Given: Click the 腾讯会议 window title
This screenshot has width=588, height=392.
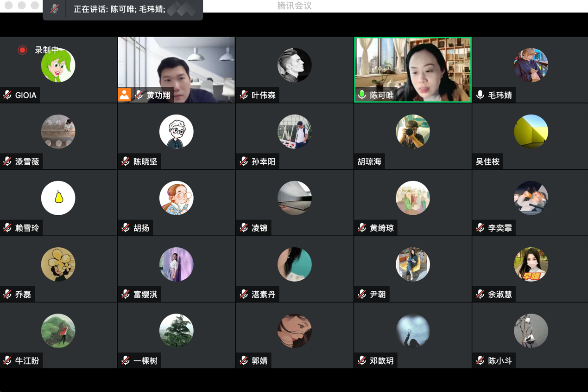Looking at the screenshot, I should pyautogui.click(x=294, y=6).
